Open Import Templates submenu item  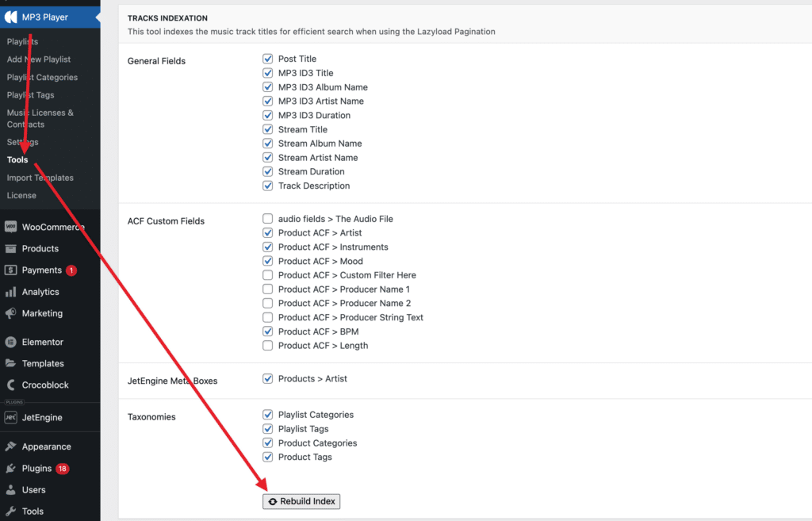[40, 178]
